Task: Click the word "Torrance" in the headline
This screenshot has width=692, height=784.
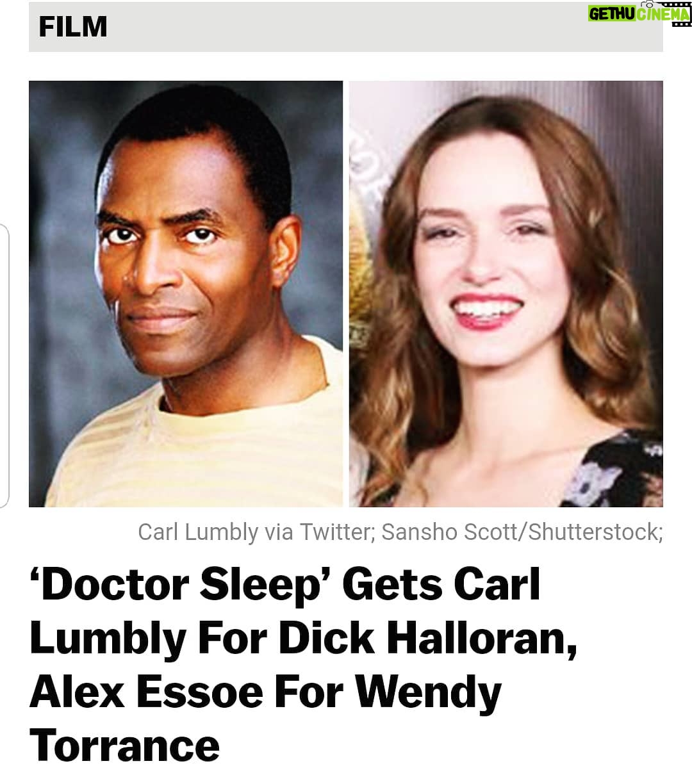Action: pos(125,746)
